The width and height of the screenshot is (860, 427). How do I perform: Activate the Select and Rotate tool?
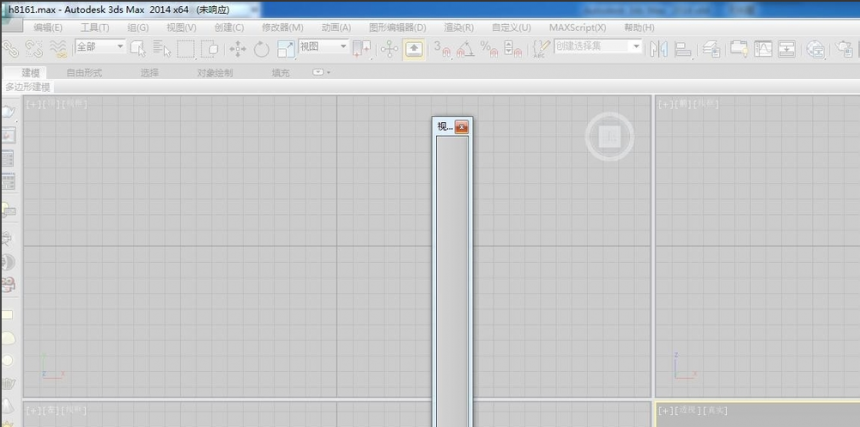pos(262,49)
